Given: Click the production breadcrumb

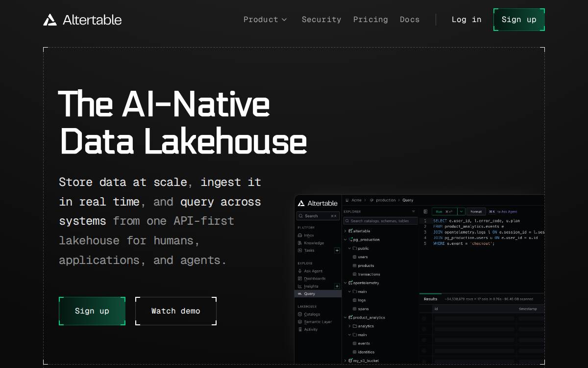Looking at the screenshot, I should [386, 200].
